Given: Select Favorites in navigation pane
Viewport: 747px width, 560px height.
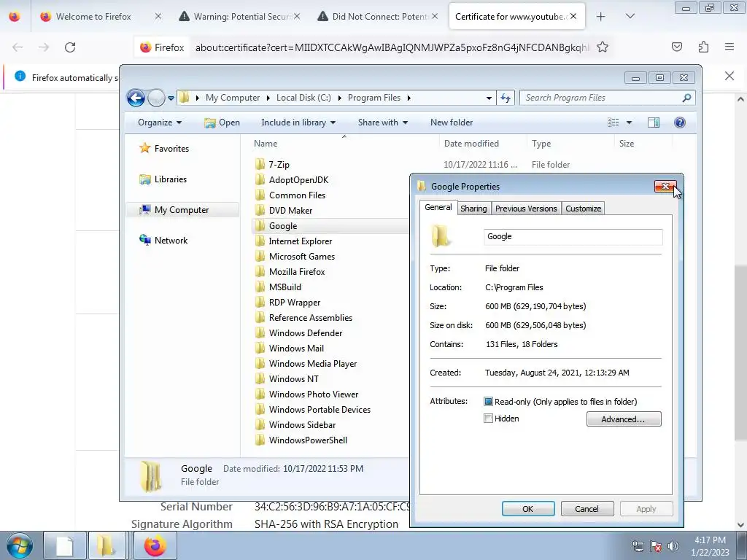Looking at the screenshot, I should tap(164, 149).
